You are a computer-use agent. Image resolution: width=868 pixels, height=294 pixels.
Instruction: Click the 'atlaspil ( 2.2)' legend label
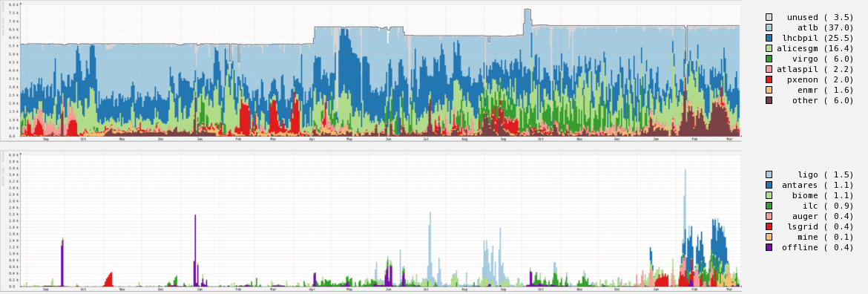[815, 69]
